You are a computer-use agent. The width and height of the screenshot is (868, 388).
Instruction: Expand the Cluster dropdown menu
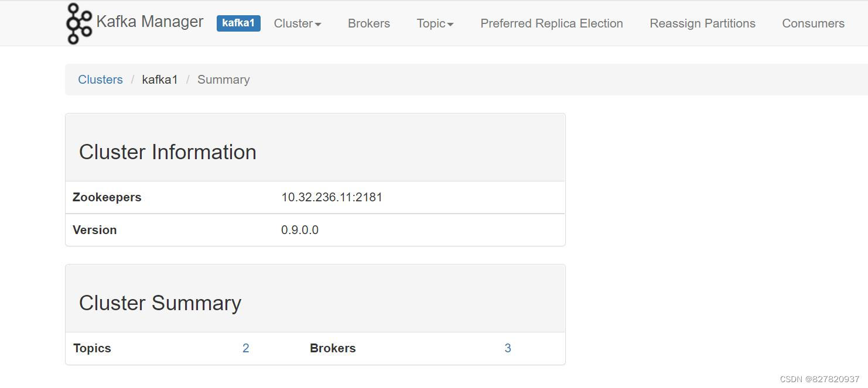(298, 23)
